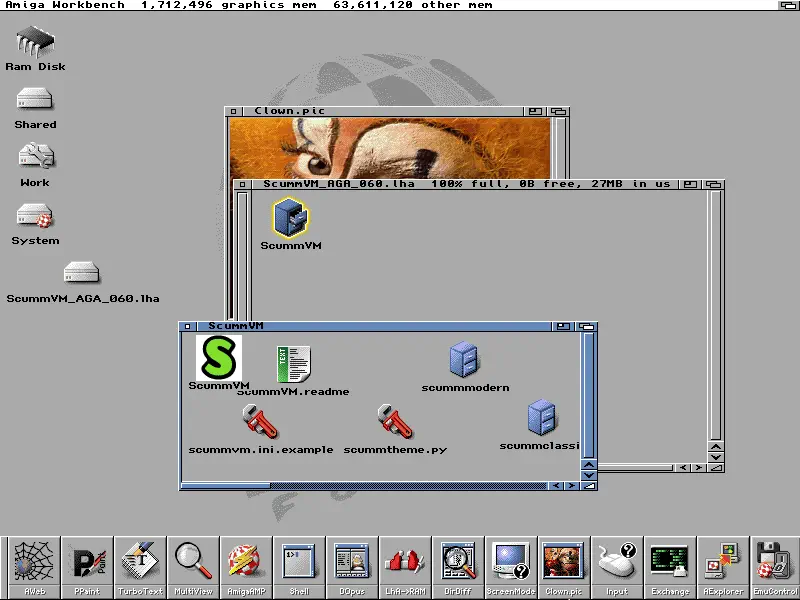Select the Work drive icon
The image size is (800, 600).
(x=36, y=156)
